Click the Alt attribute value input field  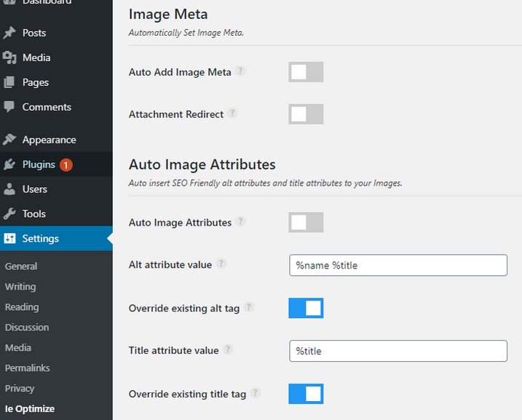(398, 265)
